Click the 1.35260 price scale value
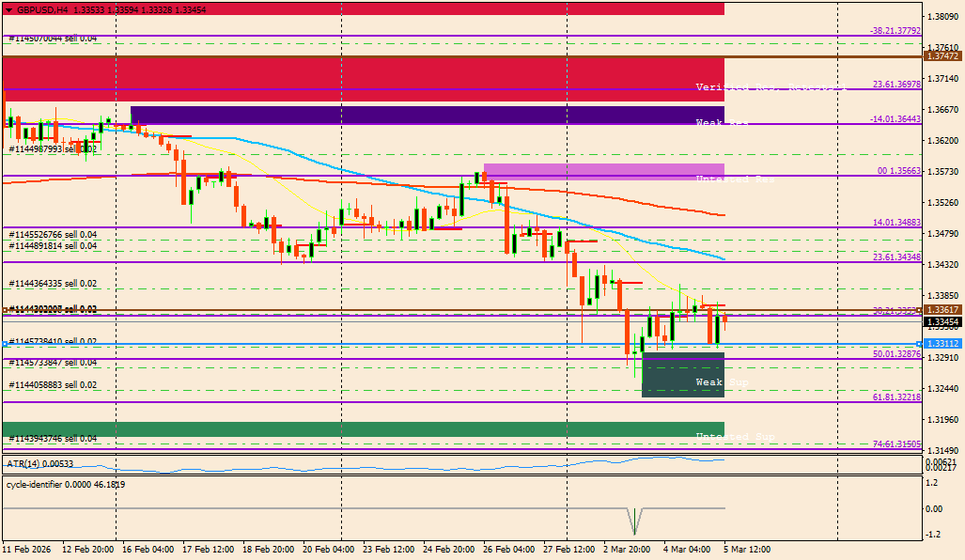This screenshot has width=965, height=560. tap(942, 202)
